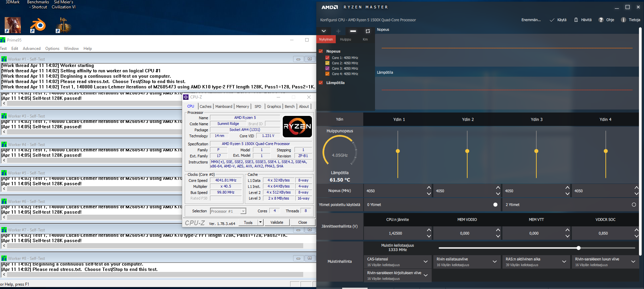Click the reset/restore graph icon in Ryzen Master
Viewport: 644px width, 289px height.
click(368, 31)
